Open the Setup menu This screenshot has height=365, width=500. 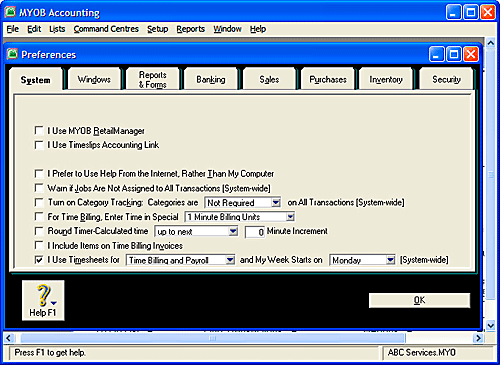click(158, 29)
